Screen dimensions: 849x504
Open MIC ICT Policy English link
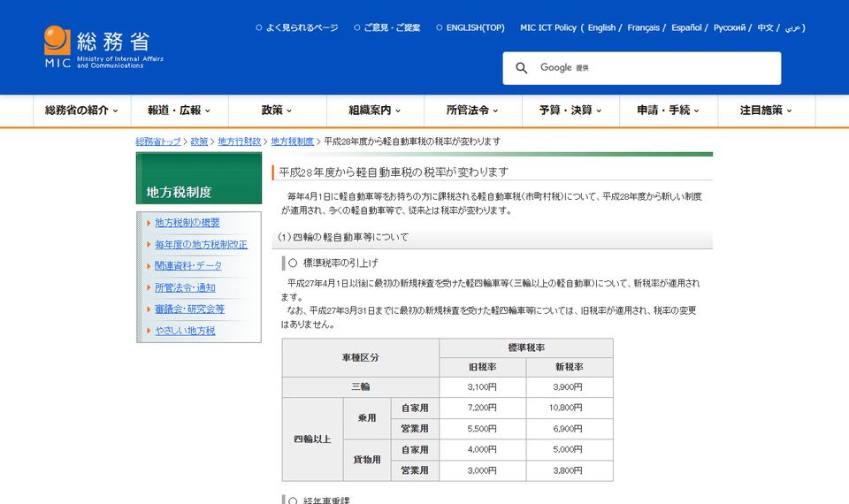point(601,27)
